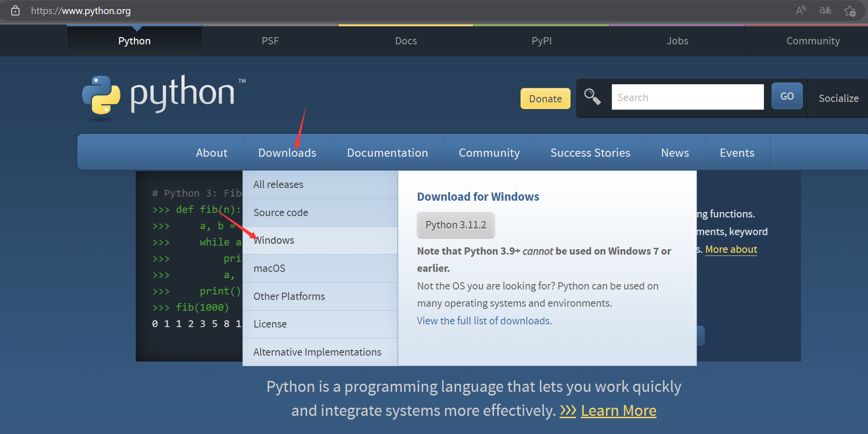Open View the full list of downloads link
This screenshot has height=434, width=868.
[x=484, y=321]
